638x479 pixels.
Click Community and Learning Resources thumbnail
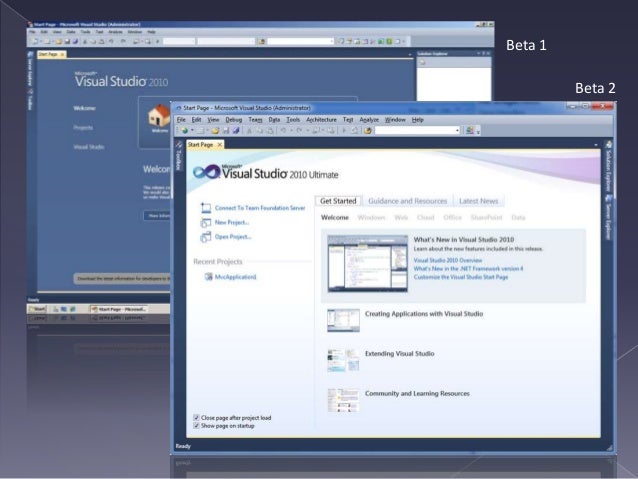coord(343,400)
